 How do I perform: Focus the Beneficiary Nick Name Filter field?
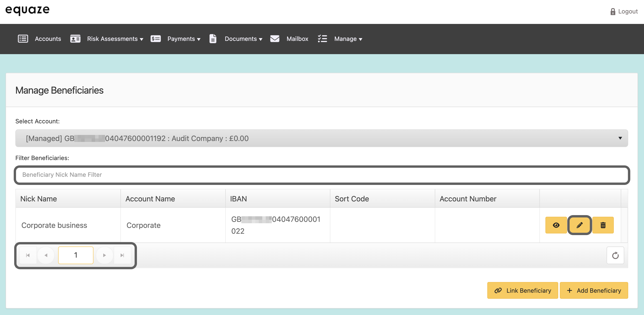(322, 175)
